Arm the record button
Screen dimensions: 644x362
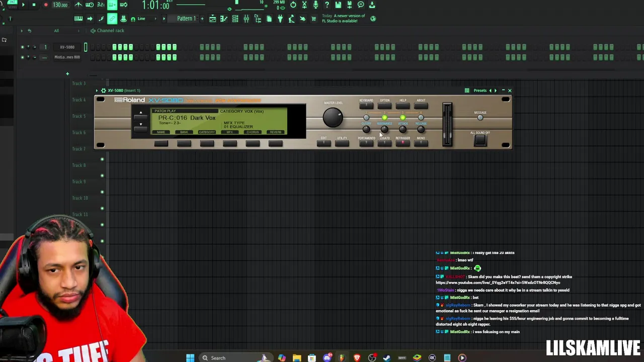click(45, 5)
